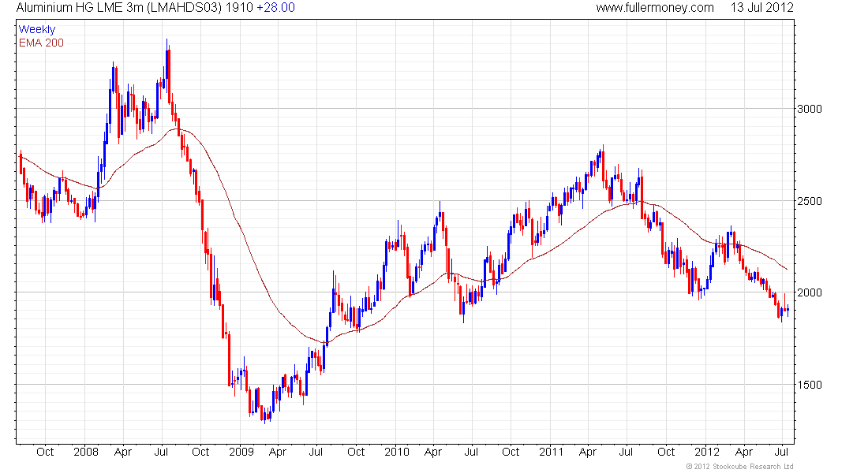This screenshot has height=473, width=868.
Task: Click the 2009 year marker on time axis
Action: [241, 452]
